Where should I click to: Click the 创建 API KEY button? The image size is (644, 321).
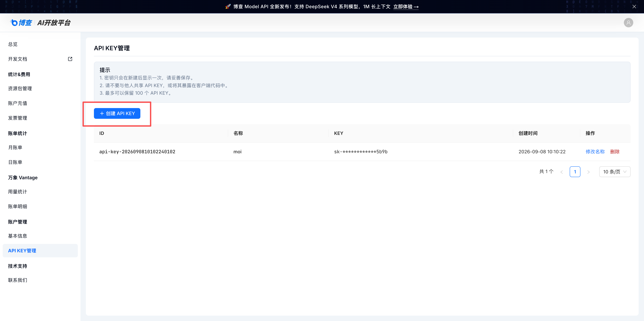point(117,113)
